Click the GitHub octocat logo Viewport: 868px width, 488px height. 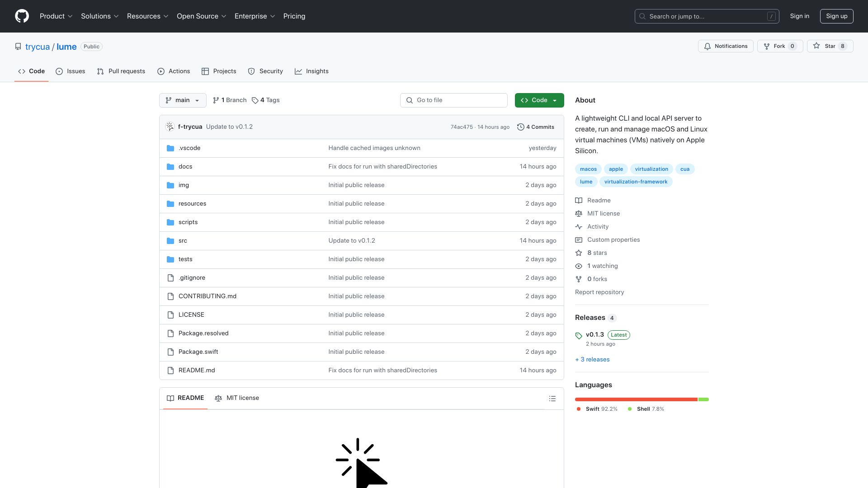(22, 16)
